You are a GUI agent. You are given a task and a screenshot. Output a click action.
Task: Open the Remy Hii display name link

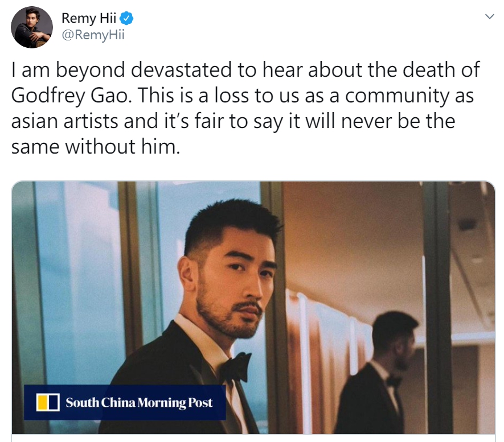[x=89, y=18]
